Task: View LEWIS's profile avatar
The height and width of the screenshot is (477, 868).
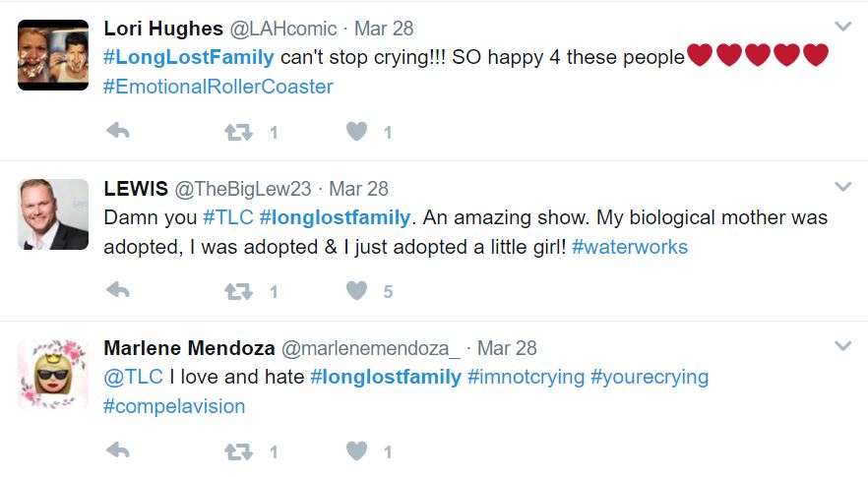Action: click(53, 214)
